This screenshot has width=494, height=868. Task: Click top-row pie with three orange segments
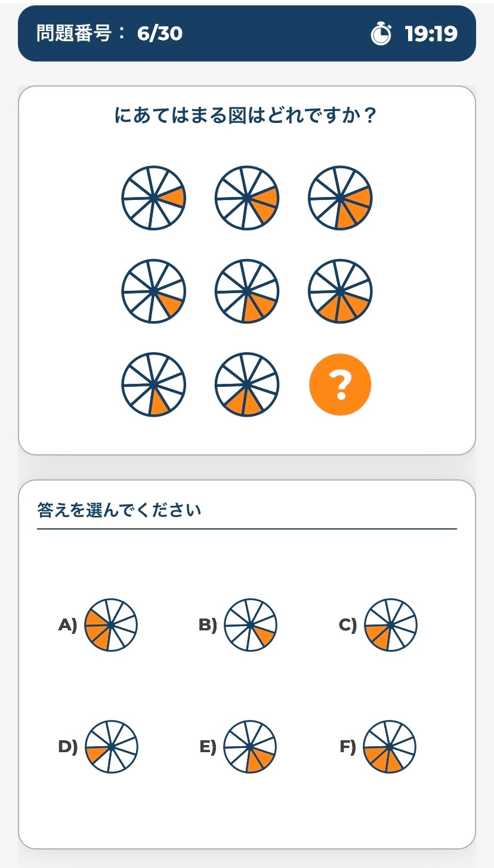click(x=340, y=198)
